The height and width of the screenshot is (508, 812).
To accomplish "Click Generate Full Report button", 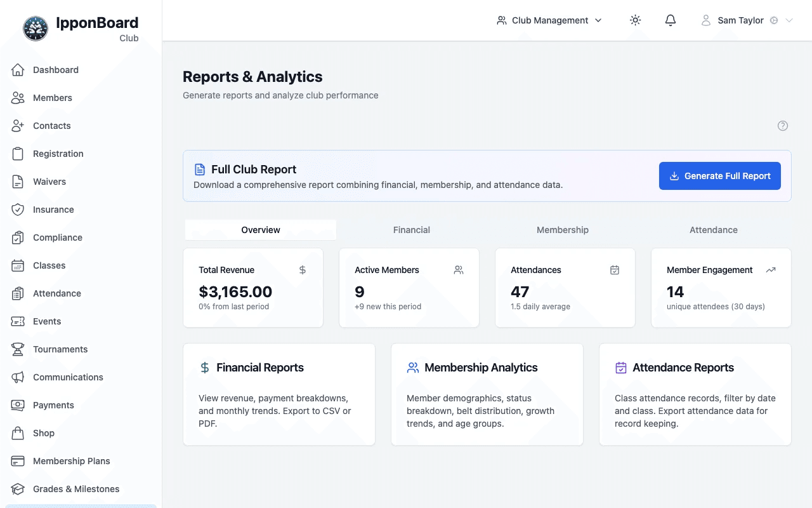I will pos(720,176).
